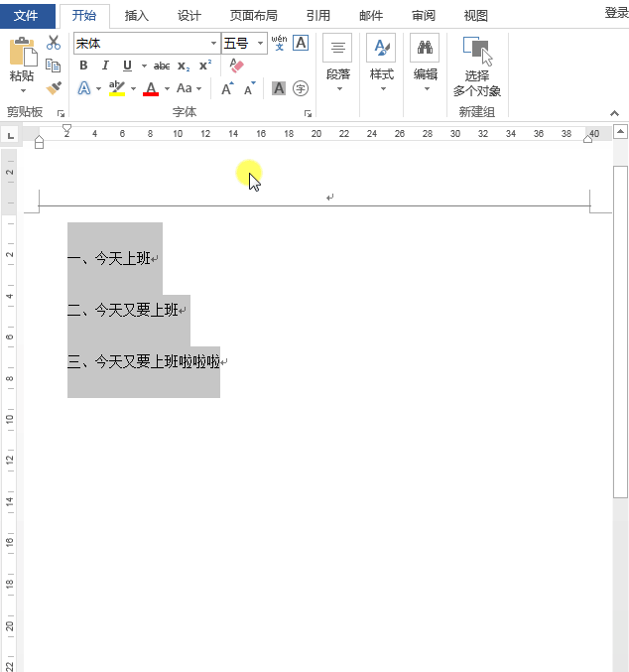Apply text effects outlined A
The height and width of the screenshot is (672, 629).
[84, 88]
